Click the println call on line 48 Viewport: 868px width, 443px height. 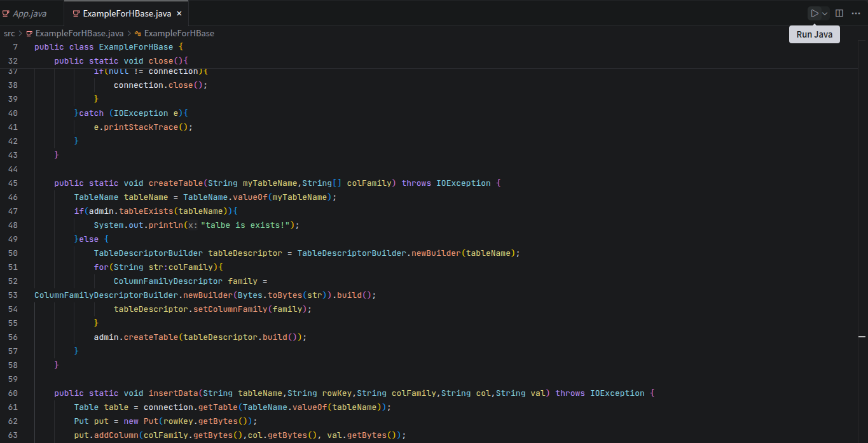pyautogui.click(x=166, y=225)
